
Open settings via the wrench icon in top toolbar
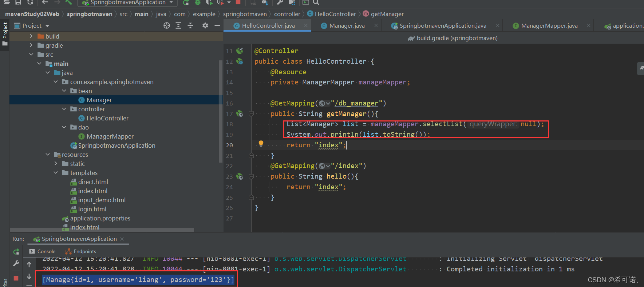click(280, 2)
